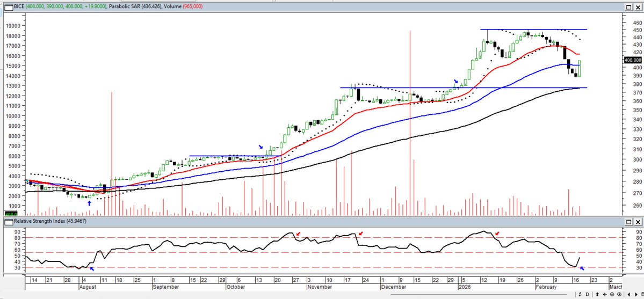Click the October label on time axis
This screenshot has width=644, height=299.
click(x=236, y=287)
